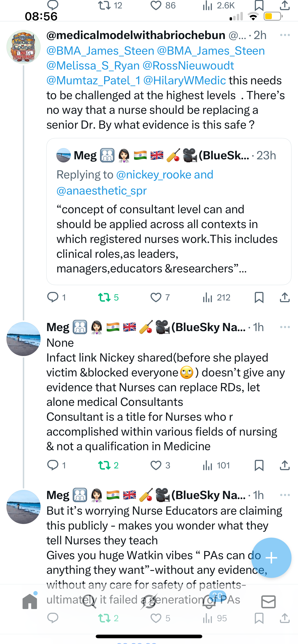Like the tweet with 7 likes

pyautogui.click(x=156, y=297)
